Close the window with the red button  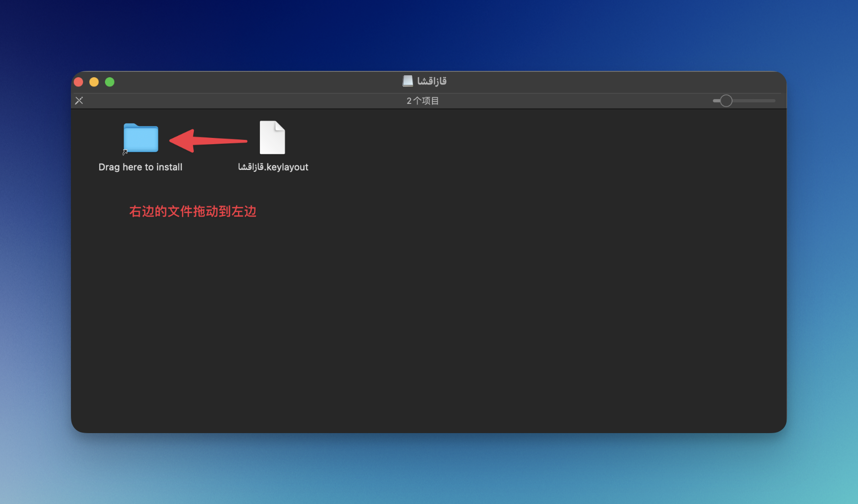point(79,82)
